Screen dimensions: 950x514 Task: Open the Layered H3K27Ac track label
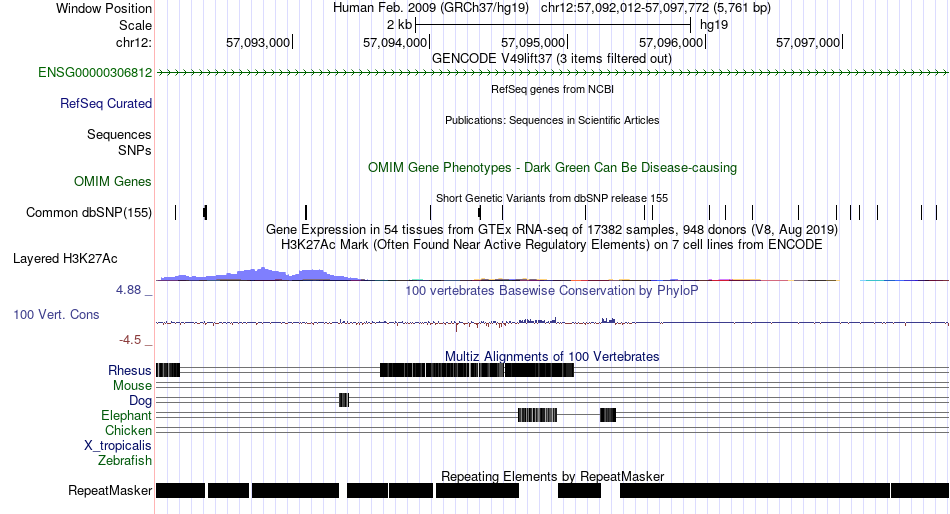[65, 259]
